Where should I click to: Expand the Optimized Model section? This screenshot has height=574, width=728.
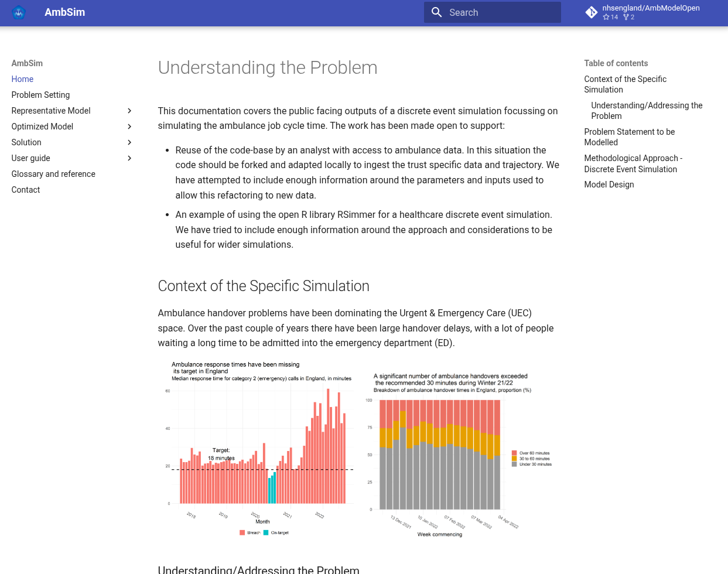(x=129, y=127)
